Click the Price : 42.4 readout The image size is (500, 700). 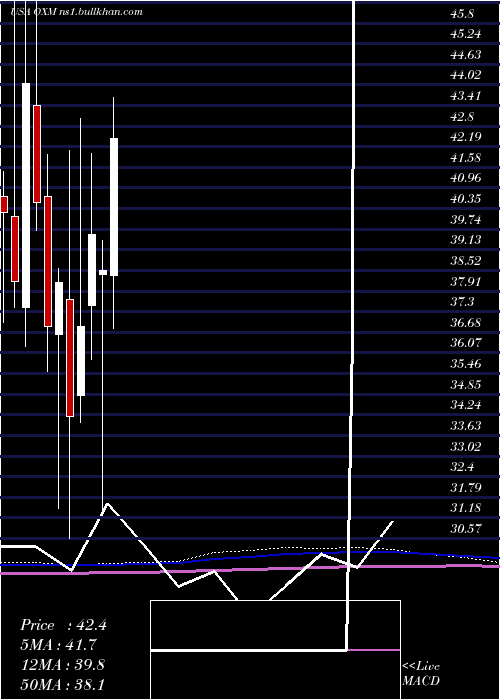point(63,625)
